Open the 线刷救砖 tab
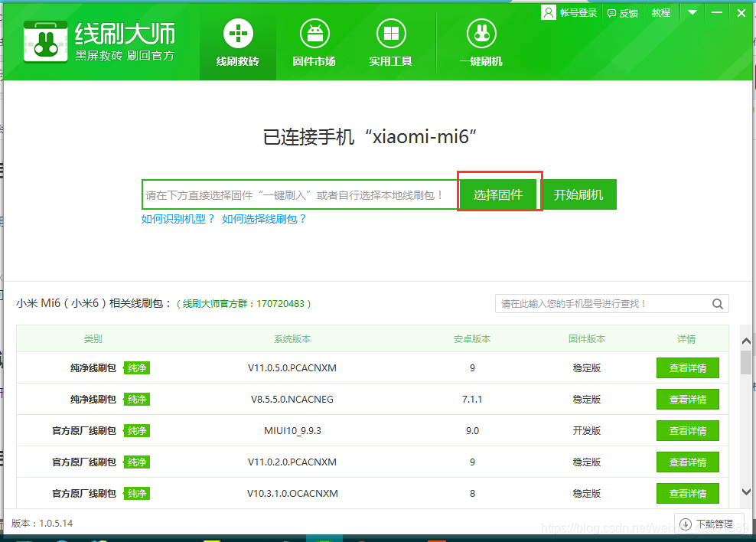This screenshot has width=756, height=542. click(238, 43)
